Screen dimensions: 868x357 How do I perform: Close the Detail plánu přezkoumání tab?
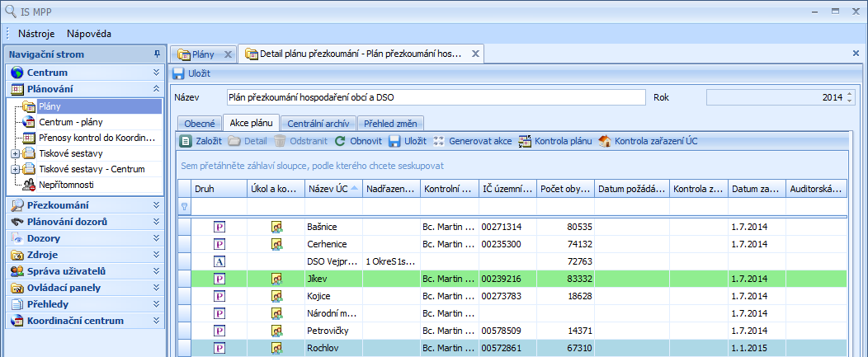(x=475, y=54)
